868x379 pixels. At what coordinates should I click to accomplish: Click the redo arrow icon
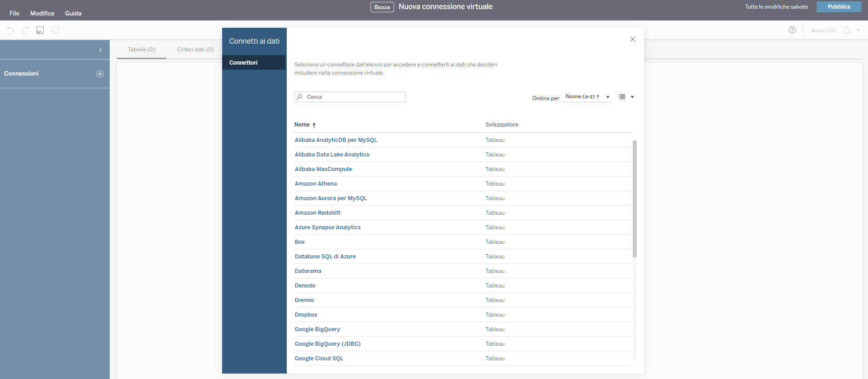pos(25,30)
